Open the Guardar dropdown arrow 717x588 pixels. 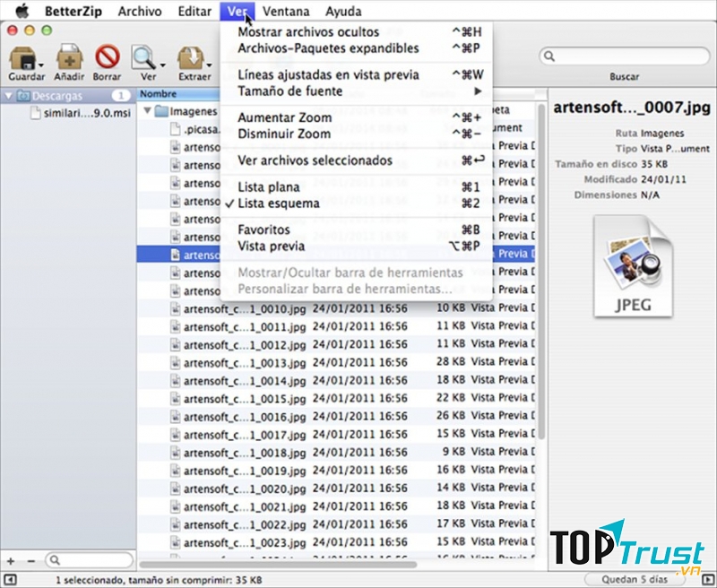click(x=41, y=65)
